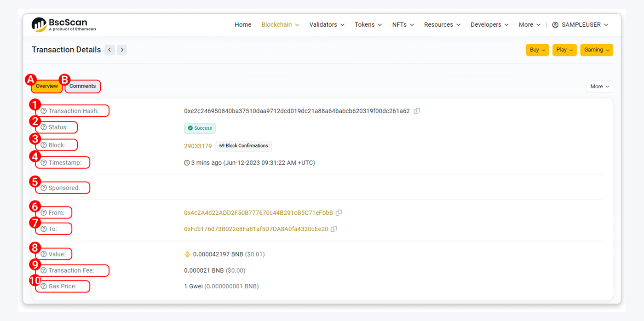Image resolution: width=644 pixels, height=321 pixels.
Task: Expand the NFTs menu
Action: (403, 25)
